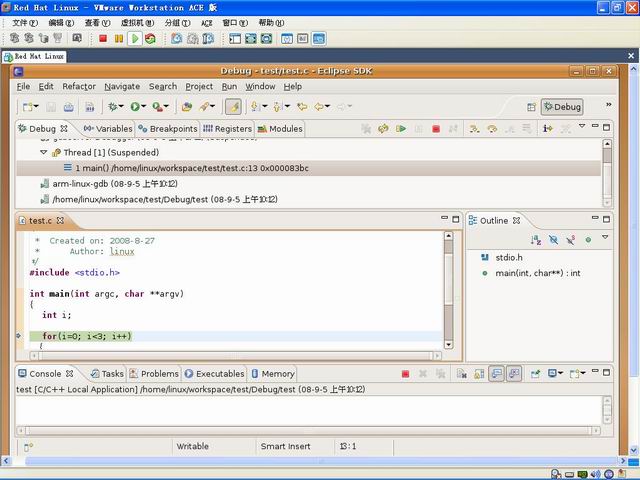Maximize the Console view panel

point(607,372)
